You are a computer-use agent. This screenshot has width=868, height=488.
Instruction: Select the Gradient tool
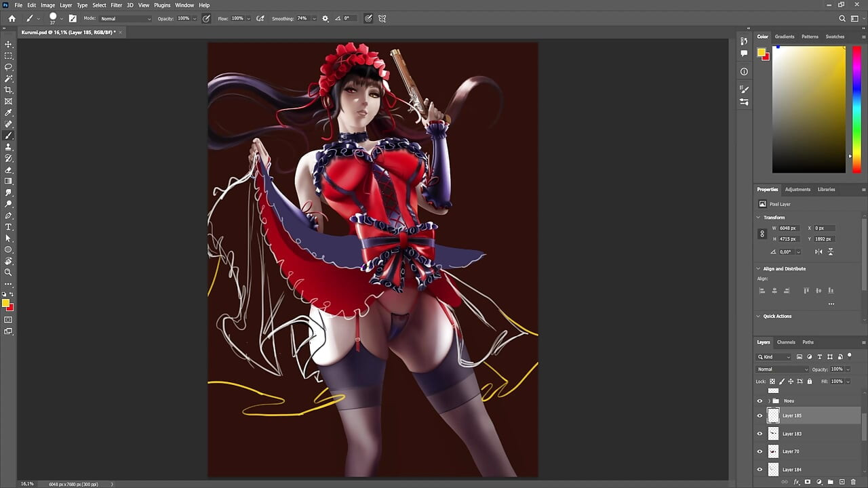pos(9,181)
